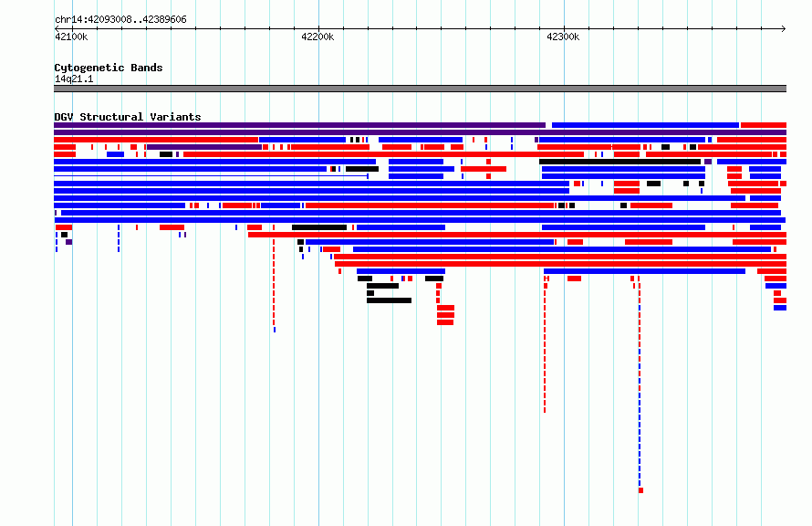Select the lowest of the three stacked red blocks

[x=445, y=322]
